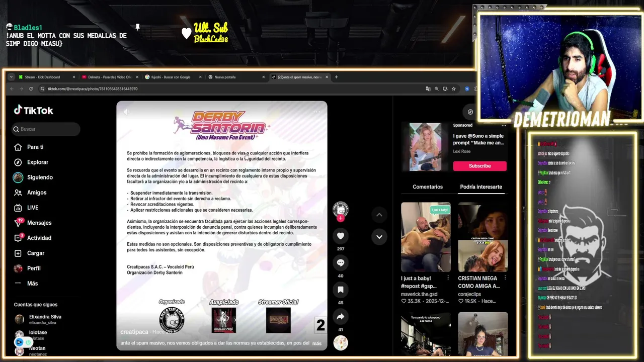Go to the Siguiendo feed
644x362 pixels.
pyautogui.click(x=40, y=177)
